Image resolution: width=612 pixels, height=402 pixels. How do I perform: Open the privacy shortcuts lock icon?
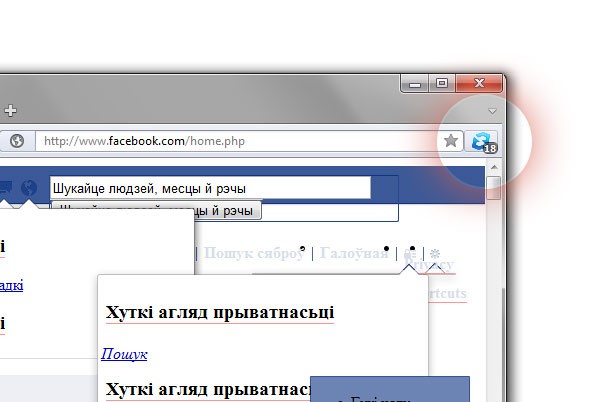coord(409,254)
